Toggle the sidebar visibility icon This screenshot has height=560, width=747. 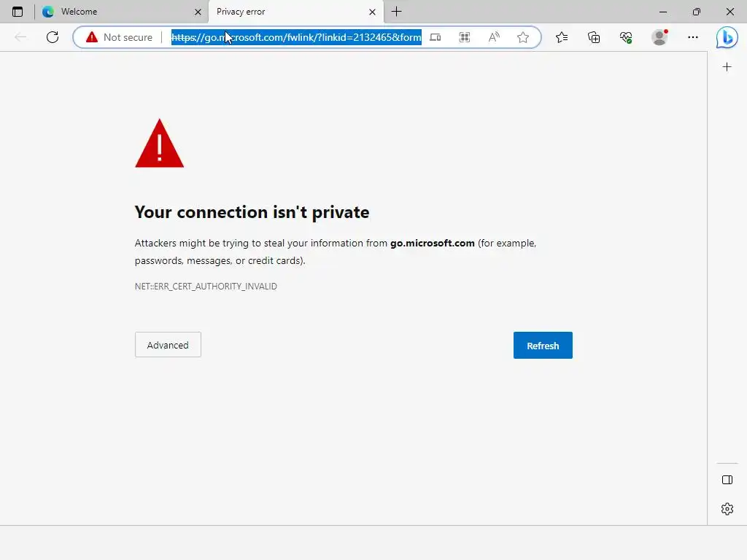coord(727,480)
